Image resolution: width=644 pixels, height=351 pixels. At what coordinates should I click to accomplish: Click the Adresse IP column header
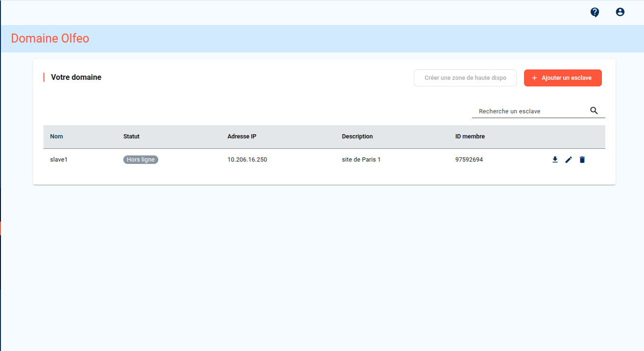241,137
